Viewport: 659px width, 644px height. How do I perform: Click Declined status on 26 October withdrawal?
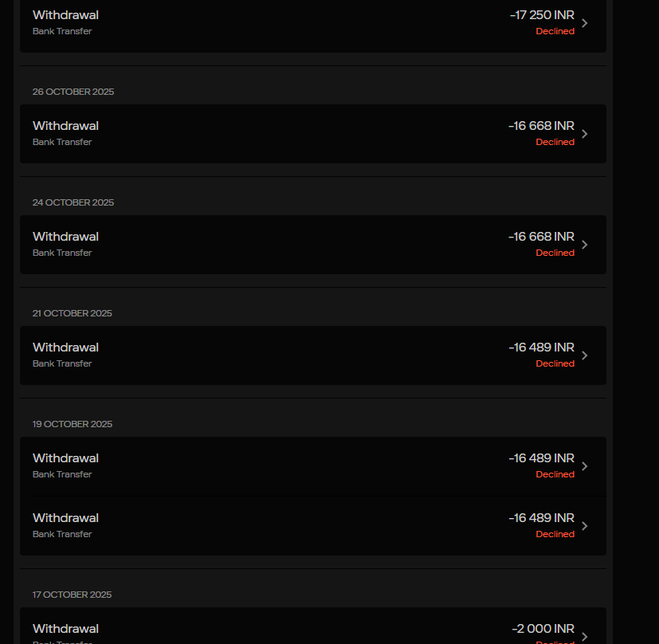[555, 142]
